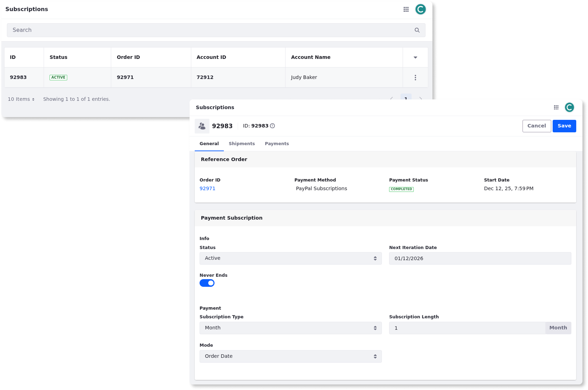Image resolution: width=588 pixels, height=390 pixels.
Task: Click the search magnifier icon
Action: 417,30
